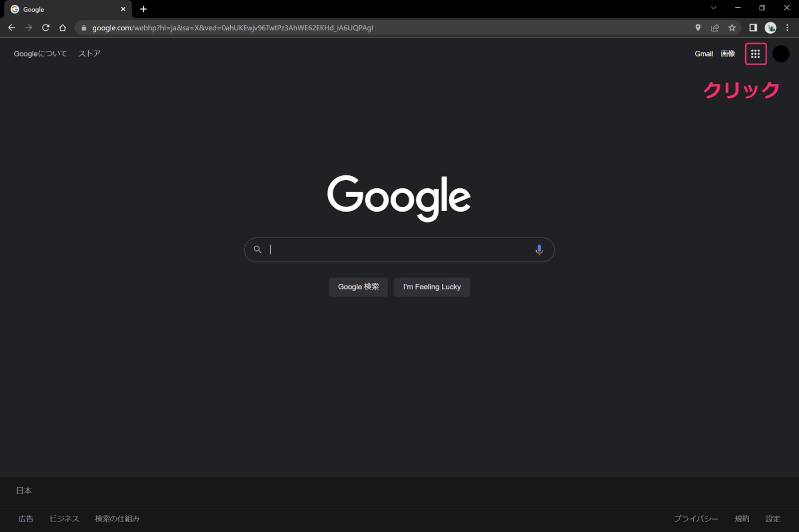Open the 画像 images link
Screen dimensions: 799x532
[728, 54]
